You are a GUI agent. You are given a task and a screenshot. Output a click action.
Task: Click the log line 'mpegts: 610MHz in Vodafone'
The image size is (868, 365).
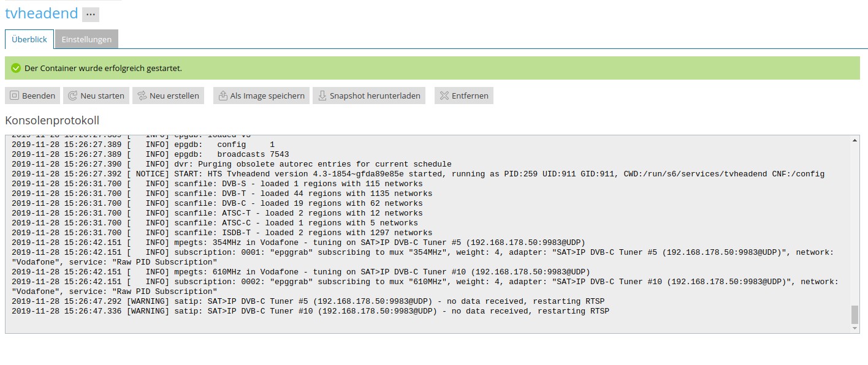[x=301, y=272]
